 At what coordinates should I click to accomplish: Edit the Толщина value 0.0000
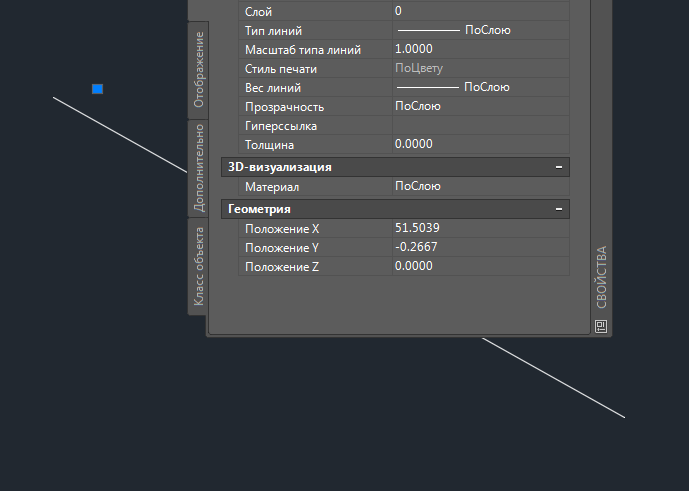point(481,144)
